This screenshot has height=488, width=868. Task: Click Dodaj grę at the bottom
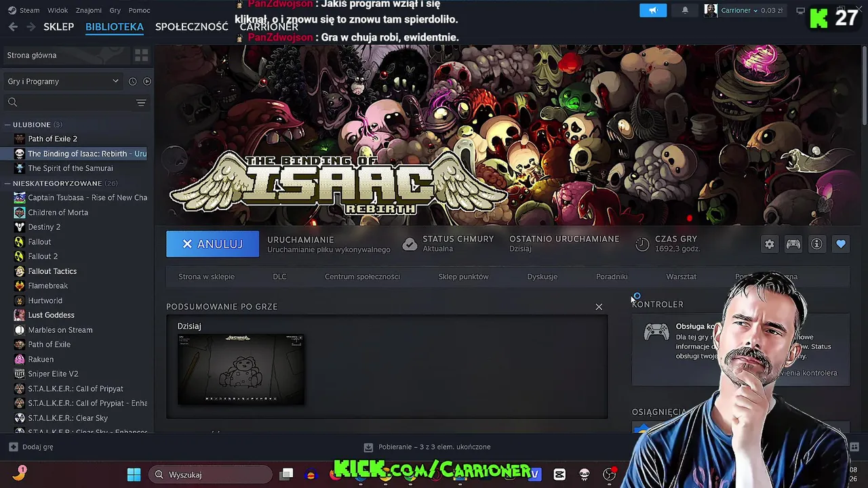(31, 447)
